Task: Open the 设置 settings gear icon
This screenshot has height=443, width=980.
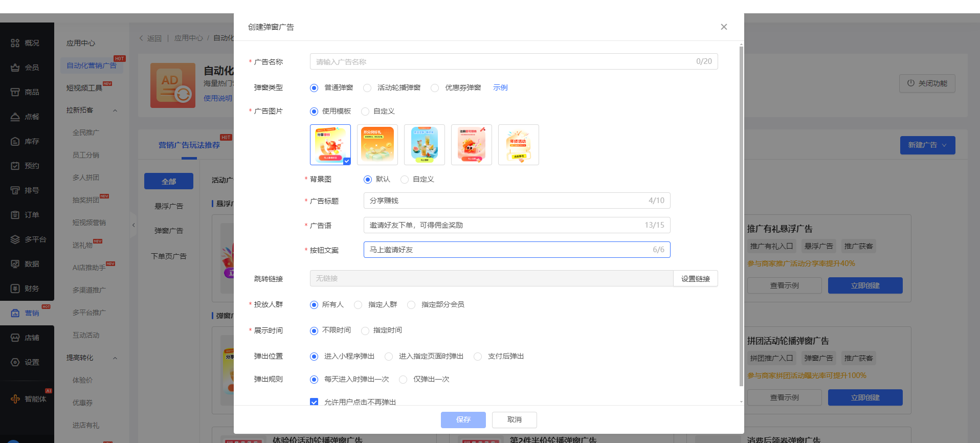Action: point(15,362)
